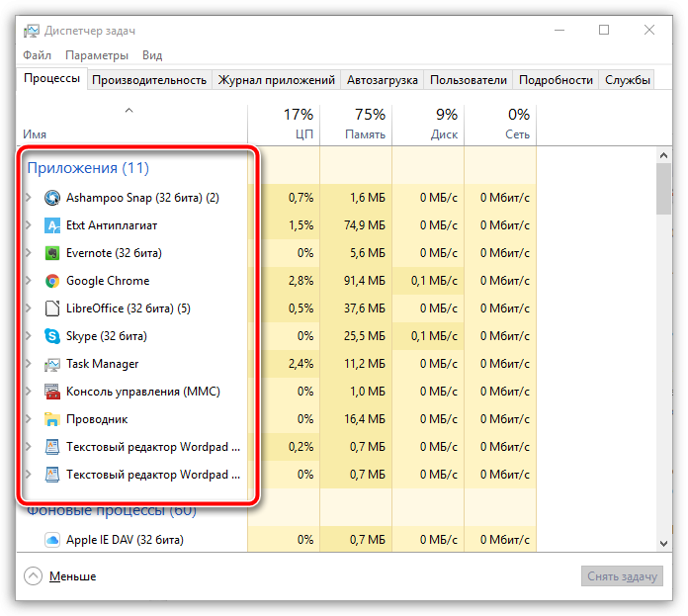This screenshot has height=616, width=688.
Task: Click the Apple IE DAV cloud icon
Action: point(52,540)
